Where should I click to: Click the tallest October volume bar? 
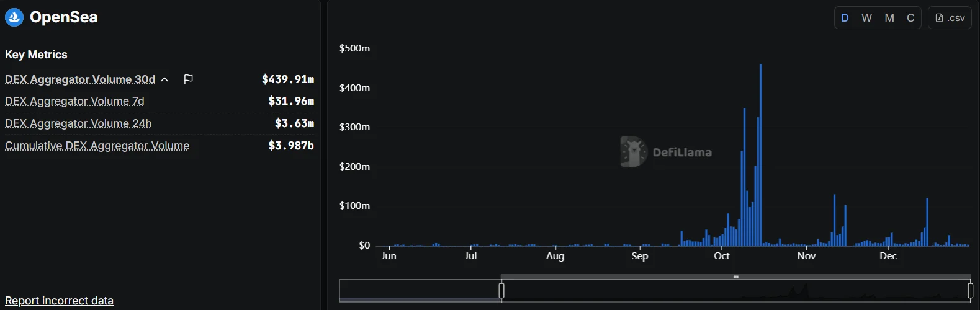pyautogui.click(x=761, y=155)
